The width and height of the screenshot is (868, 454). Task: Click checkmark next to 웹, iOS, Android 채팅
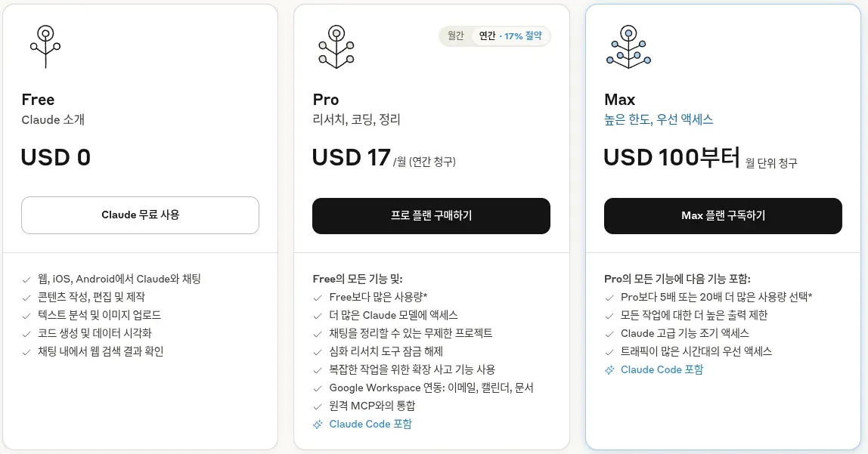tap(26, 280)
